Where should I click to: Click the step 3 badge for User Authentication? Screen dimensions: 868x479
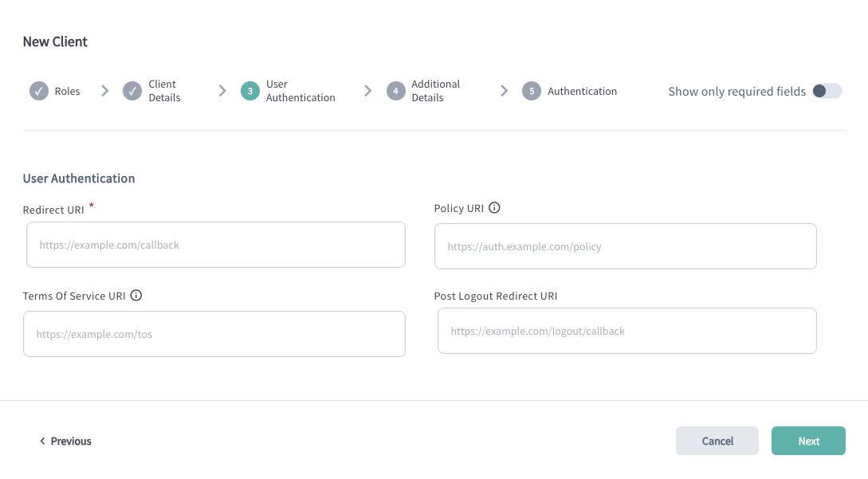(249, 91)
